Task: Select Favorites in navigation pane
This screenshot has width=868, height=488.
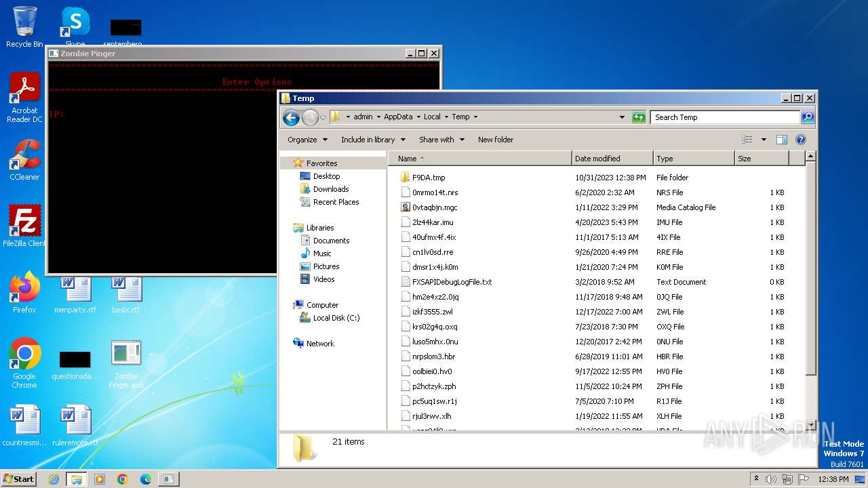Action: coord(321,163)
